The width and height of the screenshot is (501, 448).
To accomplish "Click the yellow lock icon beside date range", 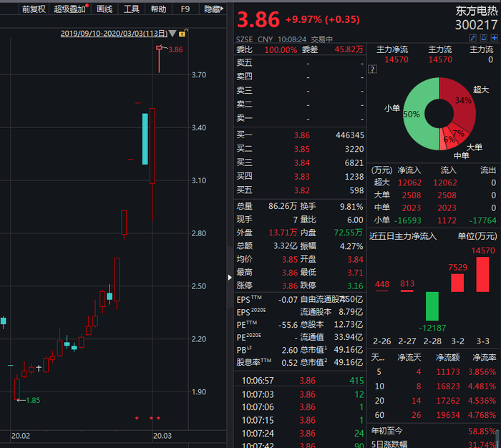I will point(183,33).
